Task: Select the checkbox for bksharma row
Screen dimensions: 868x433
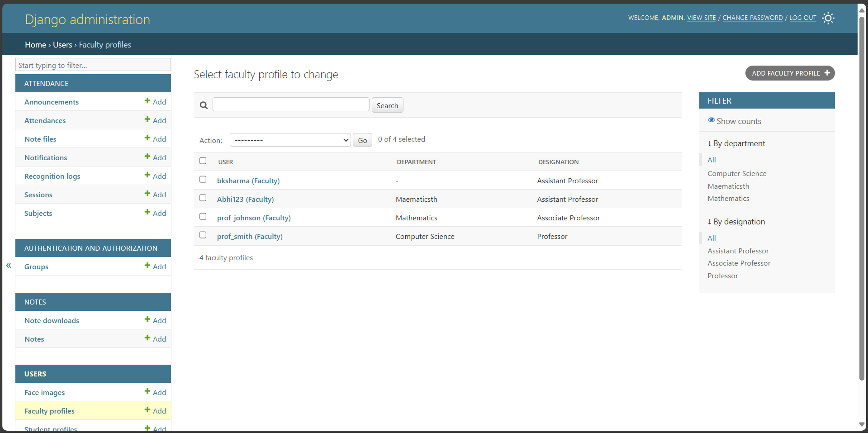Action: (x=203, y=179)
